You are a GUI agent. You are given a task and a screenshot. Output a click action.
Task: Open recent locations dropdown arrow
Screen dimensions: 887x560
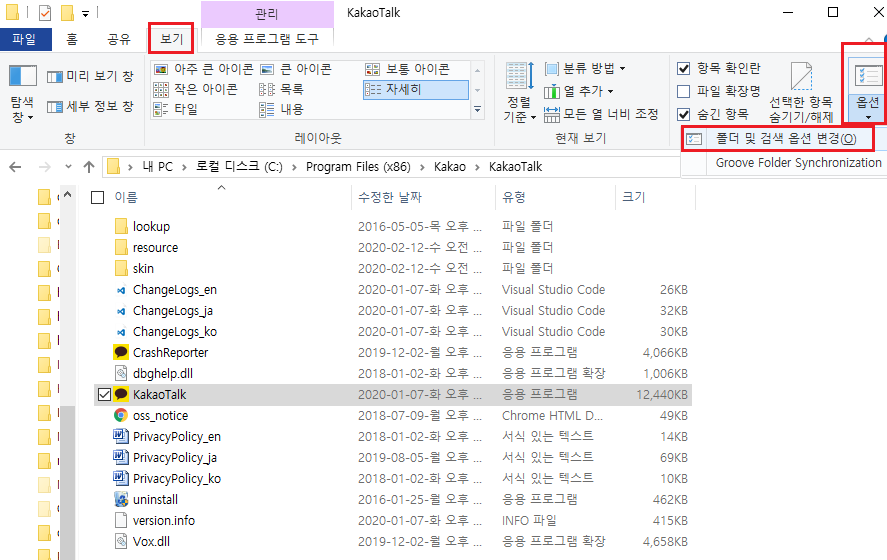pos(68,167)
